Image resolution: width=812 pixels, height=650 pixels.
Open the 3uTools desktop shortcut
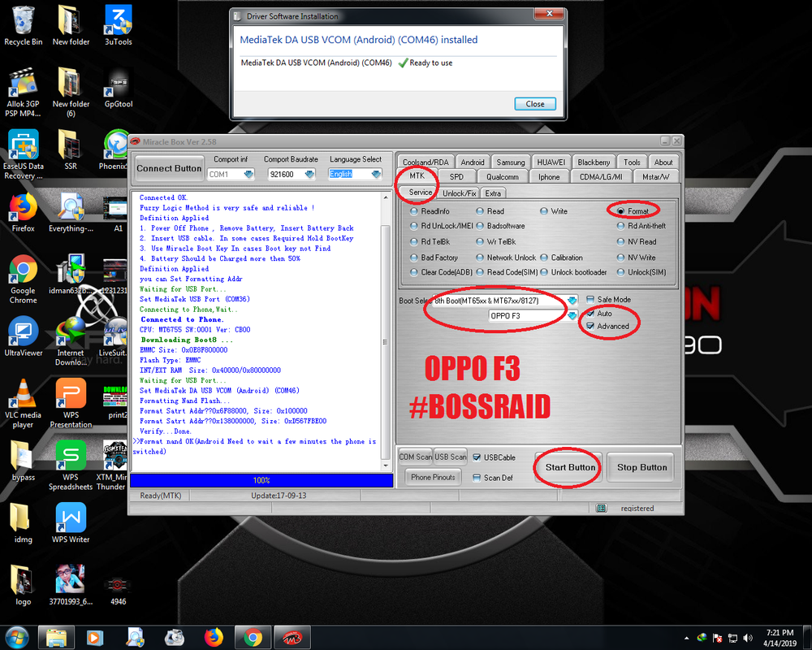tap(118, 26)
